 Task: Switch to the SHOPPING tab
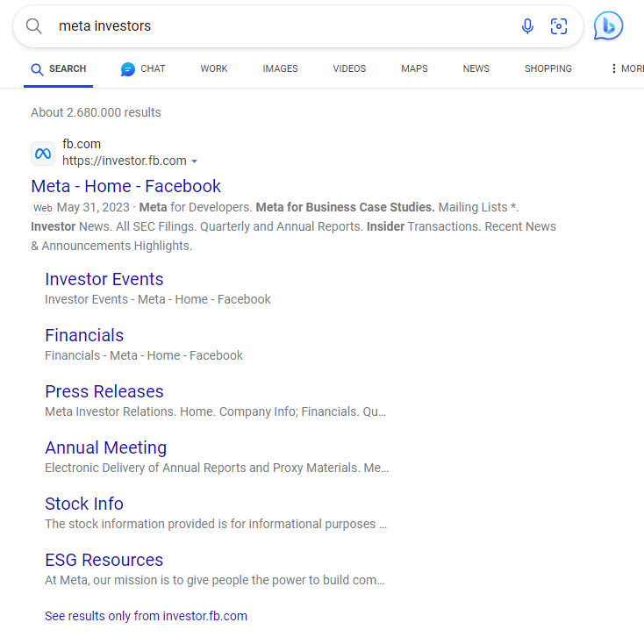pyautogui.click(x=547, y=68)
